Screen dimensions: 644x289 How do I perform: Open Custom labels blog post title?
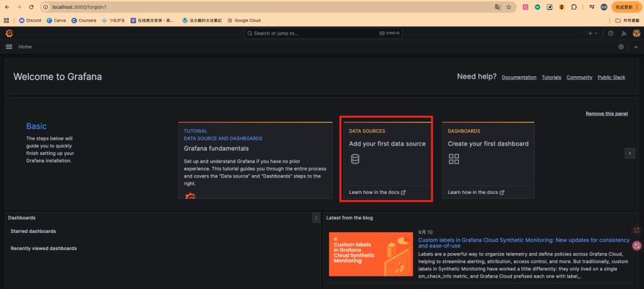click(x=524, y=242)
